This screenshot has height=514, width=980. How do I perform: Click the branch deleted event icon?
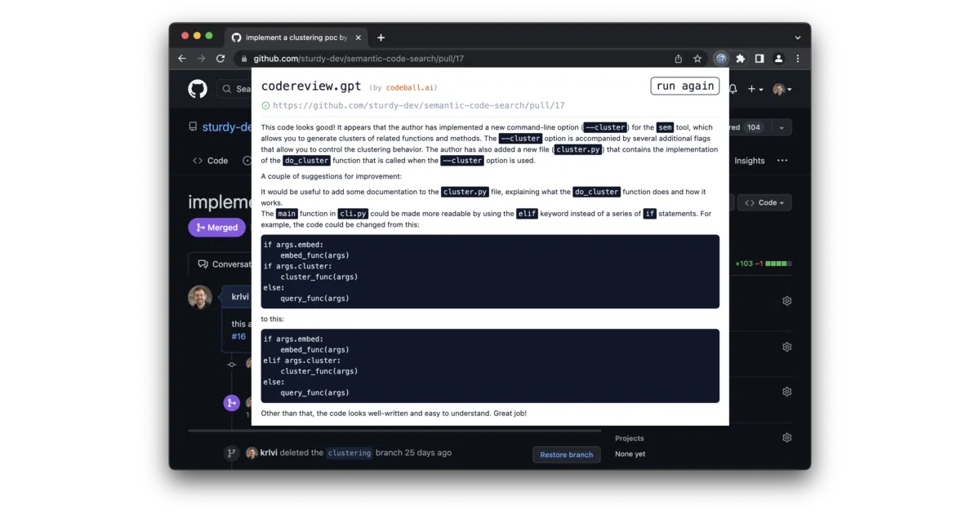(x=232, y=453)
